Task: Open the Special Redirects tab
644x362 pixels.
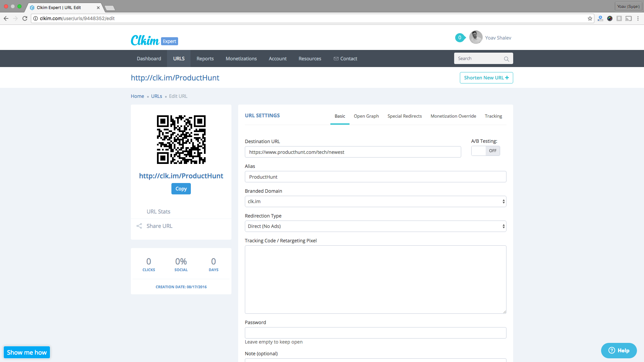Action: click(405, 116)
